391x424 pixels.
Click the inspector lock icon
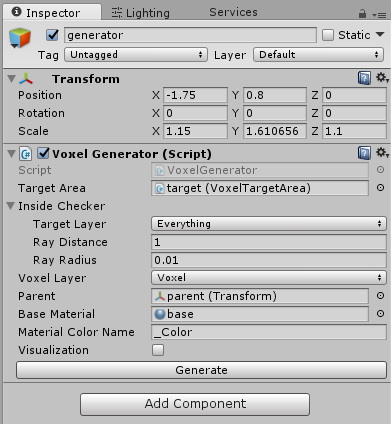pyautogui.click(x=362, y=14)
